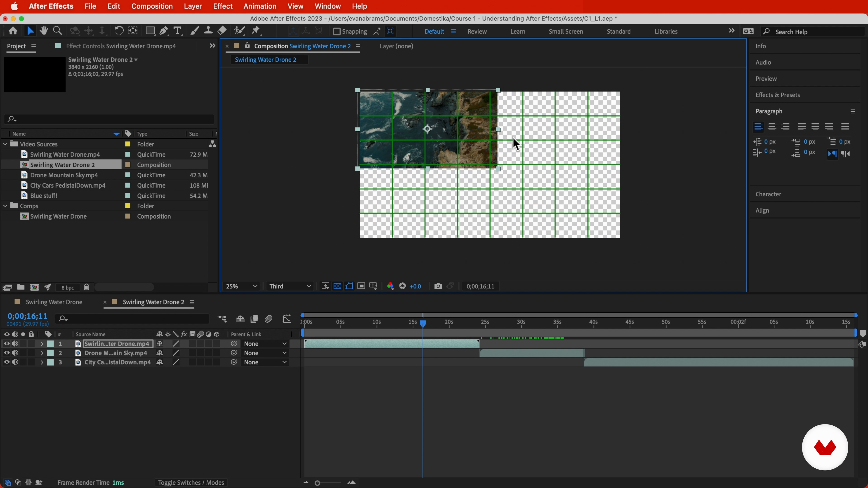This screenshot has height=488, width=868.
Task: Select the Eraser tool
Action: click(x=222, y=31)
